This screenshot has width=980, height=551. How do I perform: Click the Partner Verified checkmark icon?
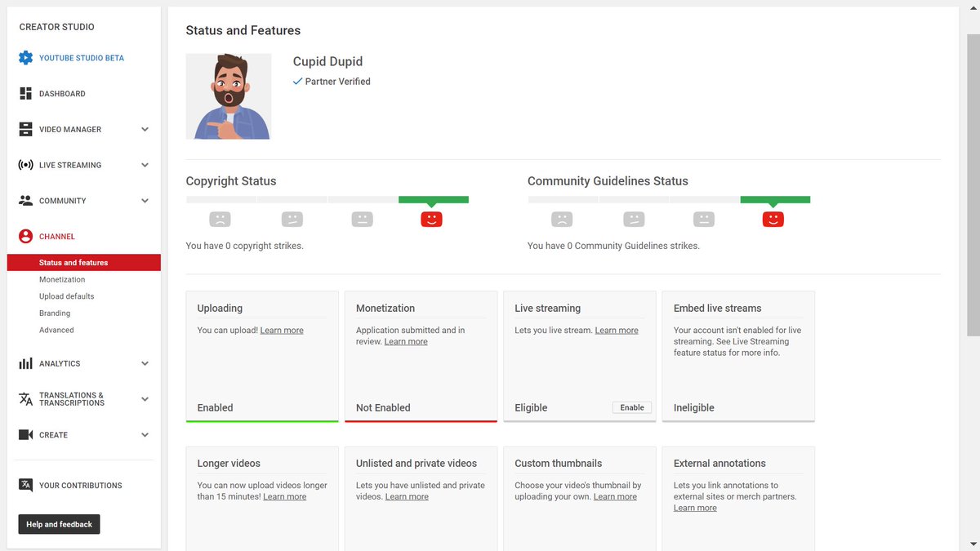pos(297,82)
